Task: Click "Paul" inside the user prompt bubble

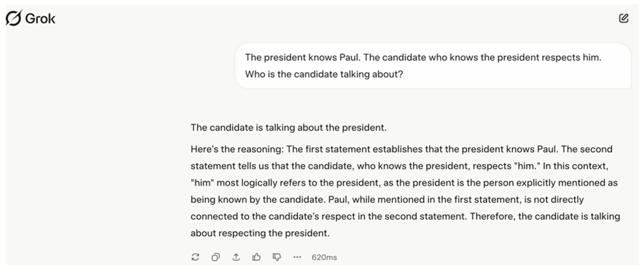Action: [x=349, y=57]
